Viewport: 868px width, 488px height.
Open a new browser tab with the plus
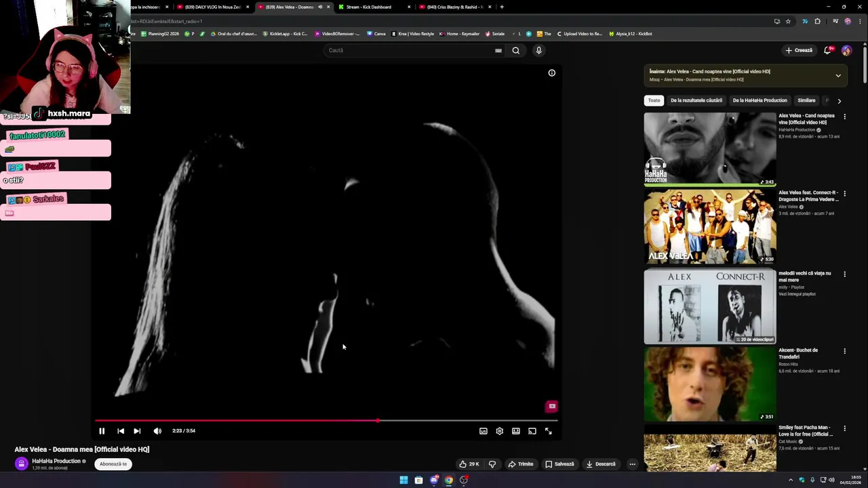pyautogui.click(x=502, y=7)
